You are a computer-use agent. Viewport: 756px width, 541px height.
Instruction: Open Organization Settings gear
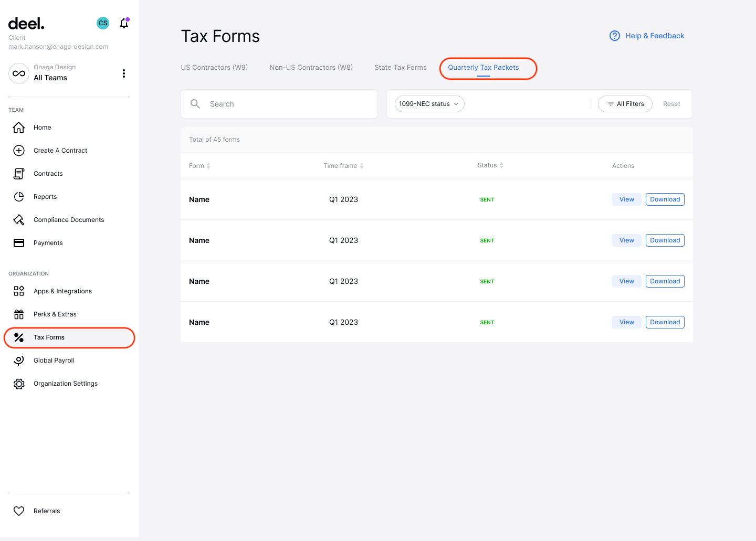pos(19,384)
